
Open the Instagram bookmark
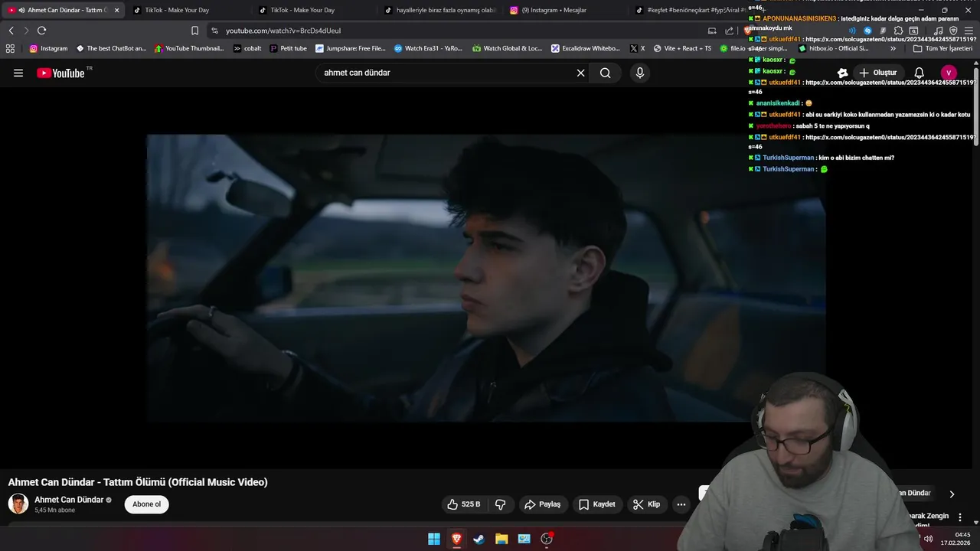[48, 48]
